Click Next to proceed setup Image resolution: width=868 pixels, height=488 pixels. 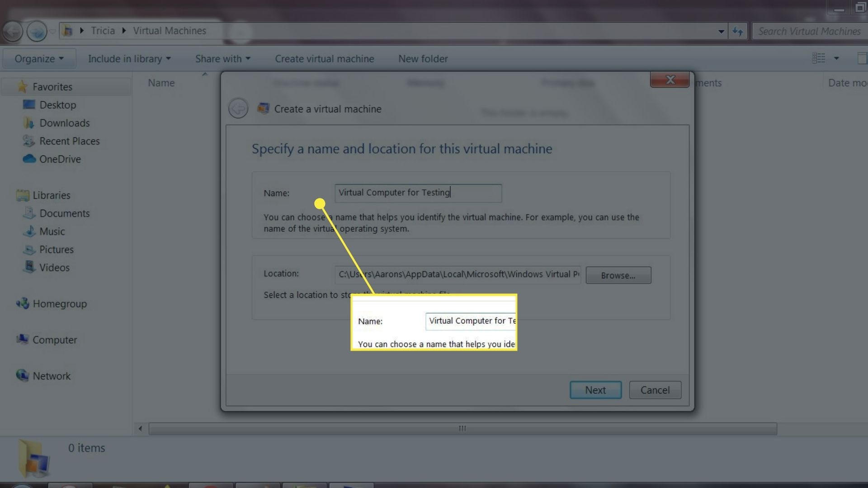pyautogui.click(x=595, y=389)
